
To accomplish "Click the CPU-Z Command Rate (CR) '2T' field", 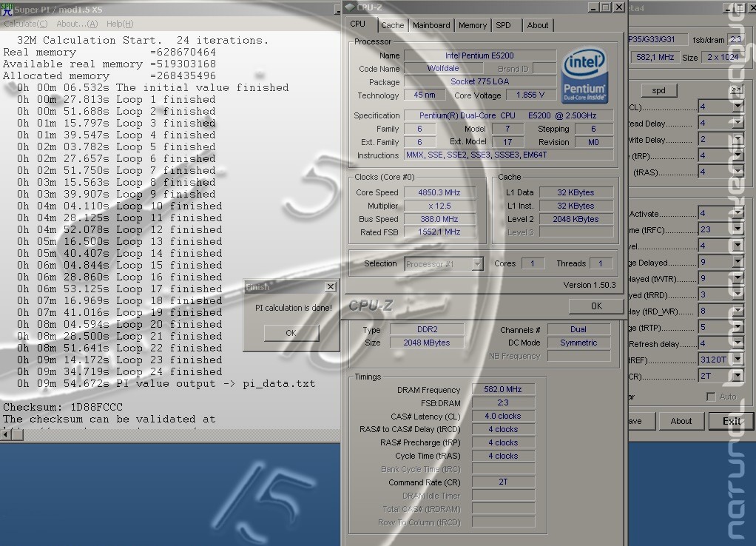I will click(x=503, y=482).
